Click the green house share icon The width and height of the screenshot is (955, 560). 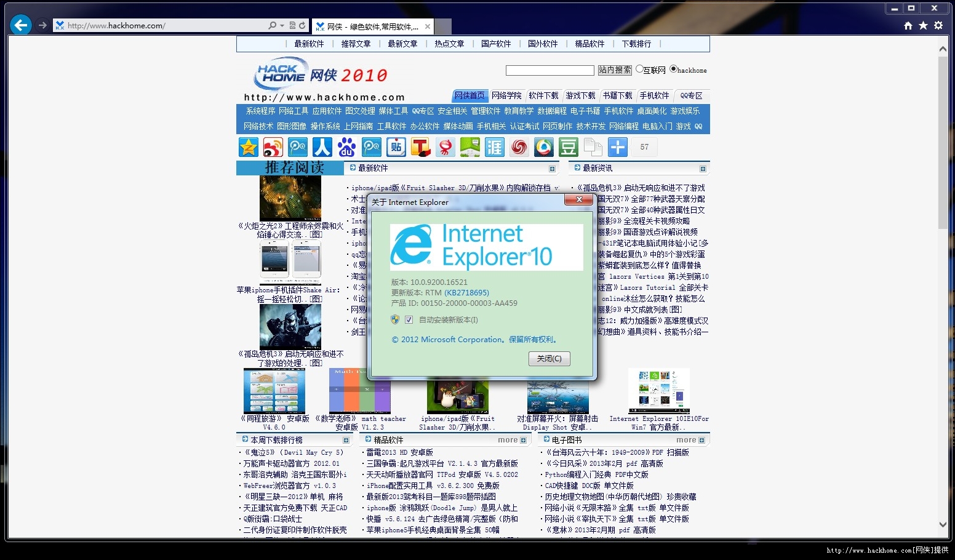470,147
